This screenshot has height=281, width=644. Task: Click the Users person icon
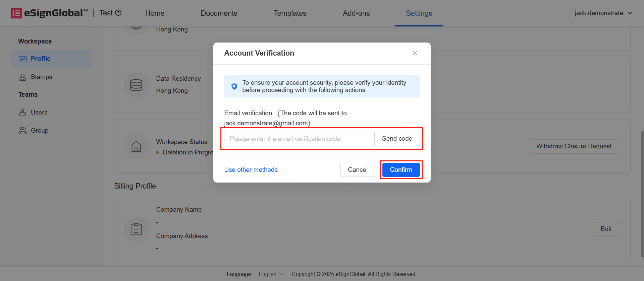(22, 113)
